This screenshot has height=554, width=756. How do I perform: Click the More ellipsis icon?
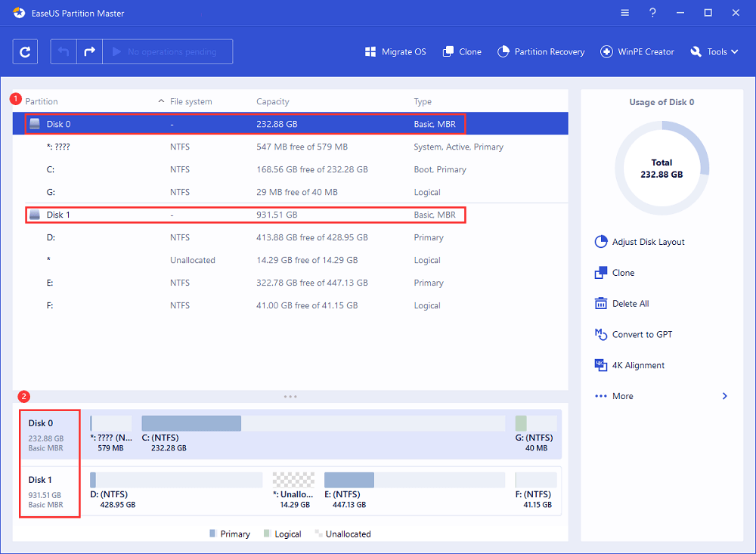click(601, 396)
